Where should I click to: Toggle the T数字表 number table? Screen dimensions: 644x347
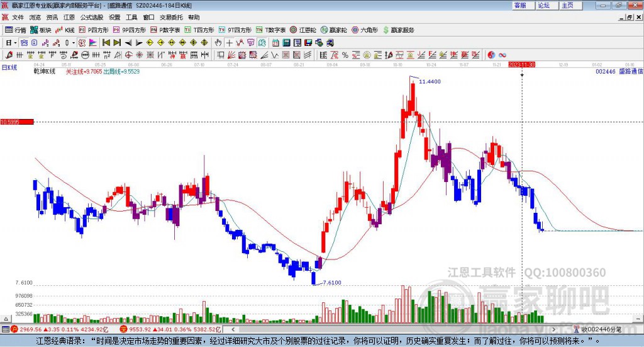(270, 30)
